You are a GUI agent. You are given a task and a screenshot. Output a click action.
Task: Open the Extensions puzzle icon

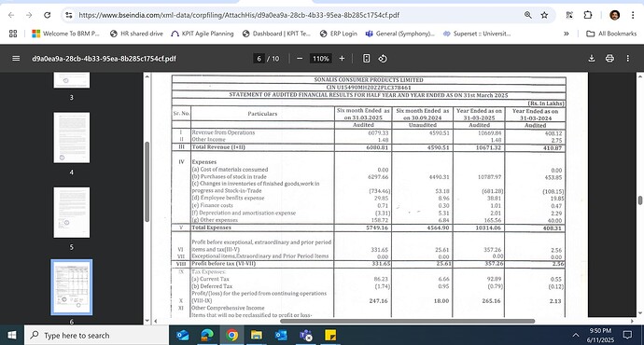click(x=588, y=15)
